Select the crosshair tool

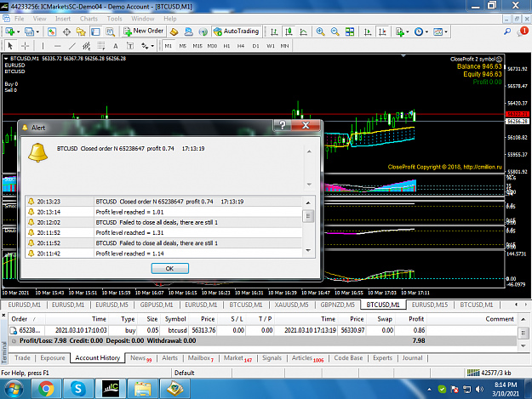pyautogui.click(x=25, y=46)
